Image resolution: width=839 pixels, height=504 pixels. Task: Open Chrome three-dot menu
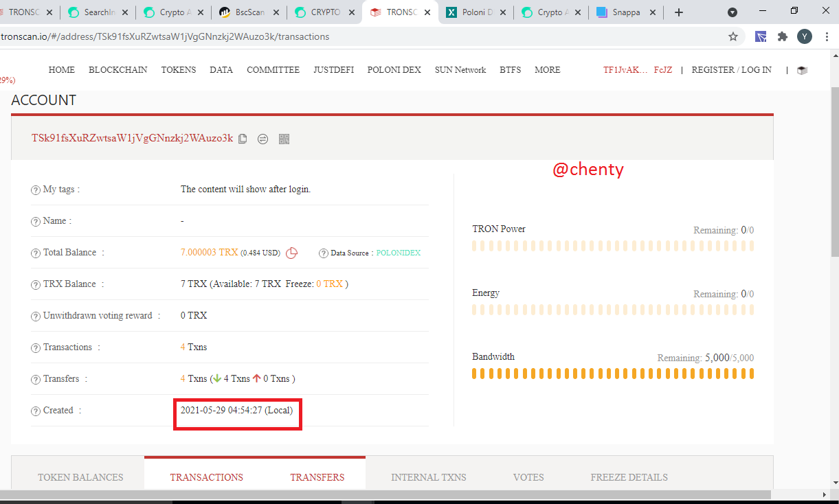click(827, 36)
